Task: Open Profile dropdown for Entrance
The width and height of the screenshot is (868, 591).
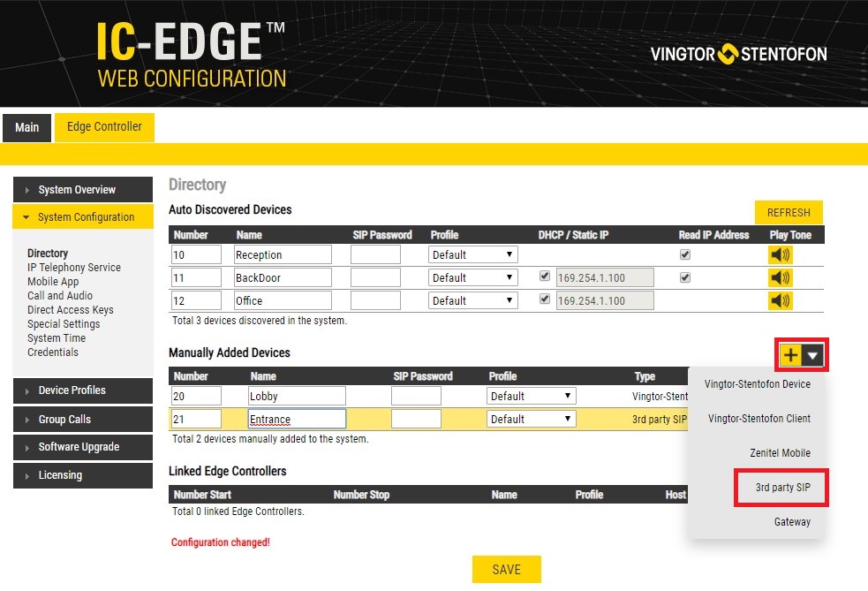Action: coord(531,420)
